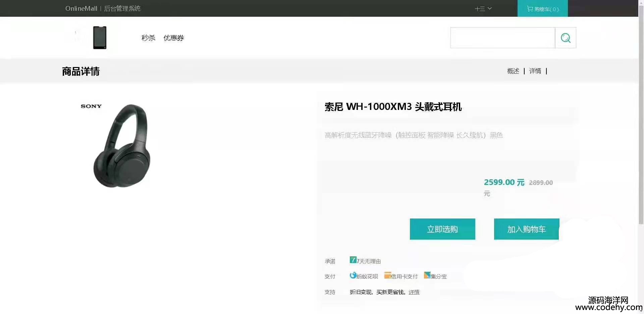The image size is (644, 314).
Task: Click the 7天无理由 green icon
Action: pos(353,260)
